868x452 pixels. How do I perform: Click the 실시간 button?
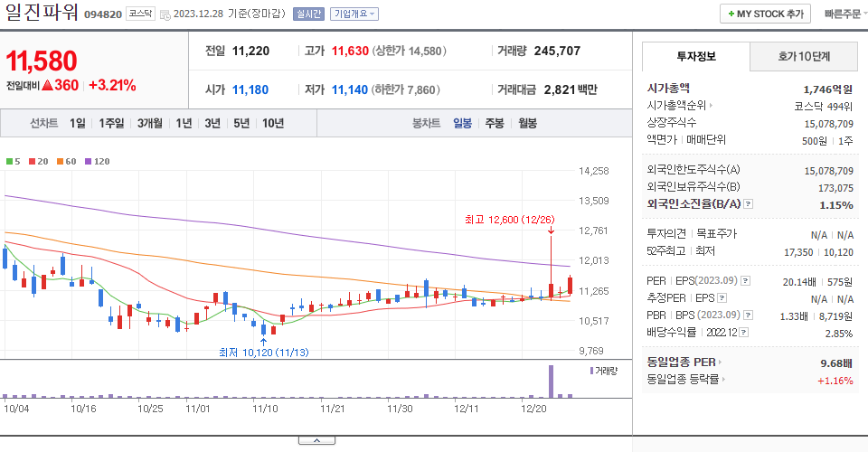[x=308, y=14]
